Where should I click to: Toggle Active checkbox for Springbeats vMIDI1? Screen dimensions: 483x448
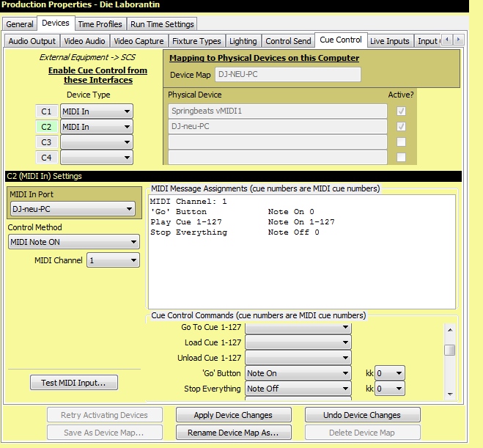tap(401, 111)
